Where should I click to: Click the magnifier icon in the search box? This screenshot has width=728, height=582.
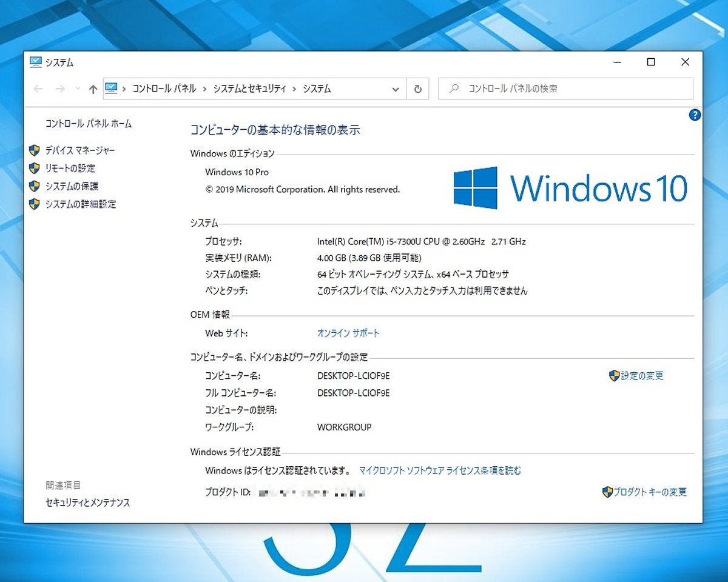[453, 89]
